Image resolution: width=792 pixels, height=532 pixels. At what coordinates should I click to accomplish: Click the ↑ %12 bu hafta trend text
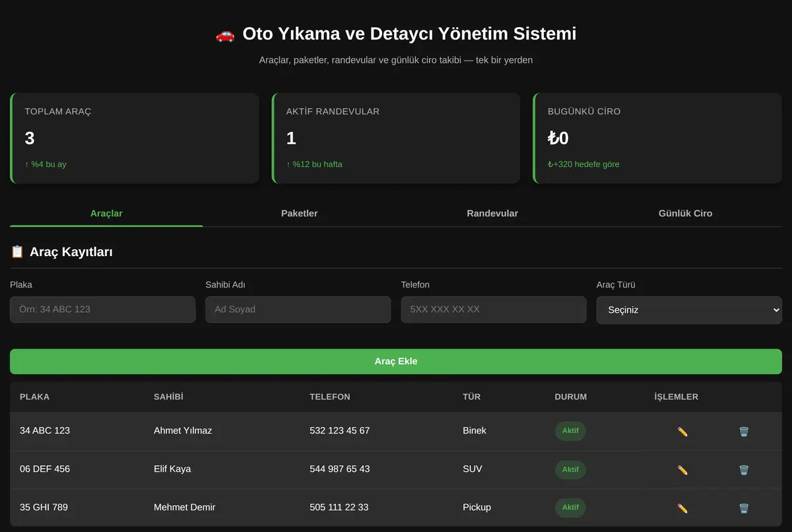pos(314,164)
